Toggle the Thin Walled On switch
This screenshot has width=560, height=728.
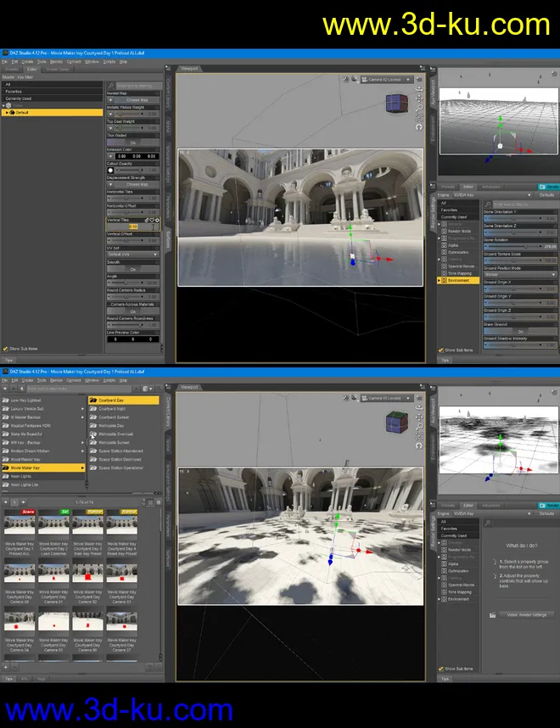(132, 142)
